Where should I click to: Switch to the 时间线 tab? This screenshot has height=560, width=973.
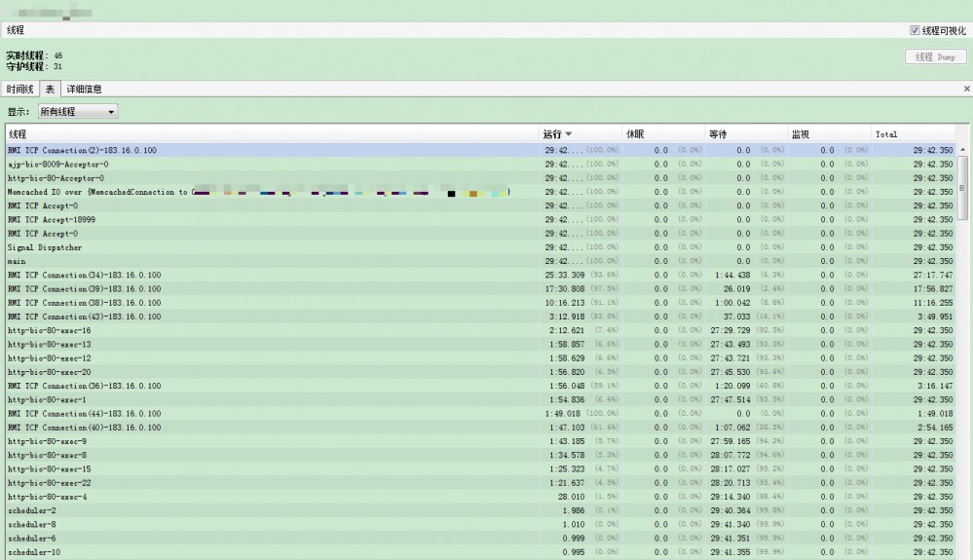[x=19, y=90]
